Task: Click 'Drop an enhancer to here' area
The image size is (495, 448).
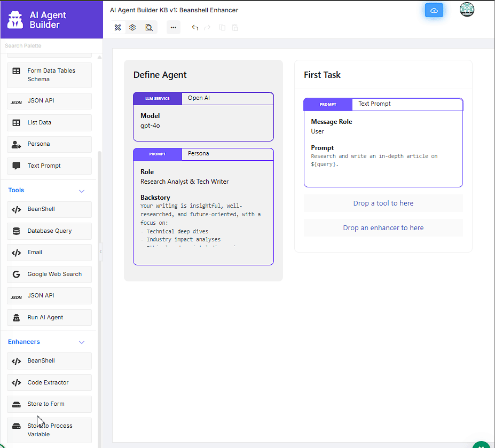Action: coord(383,227)
